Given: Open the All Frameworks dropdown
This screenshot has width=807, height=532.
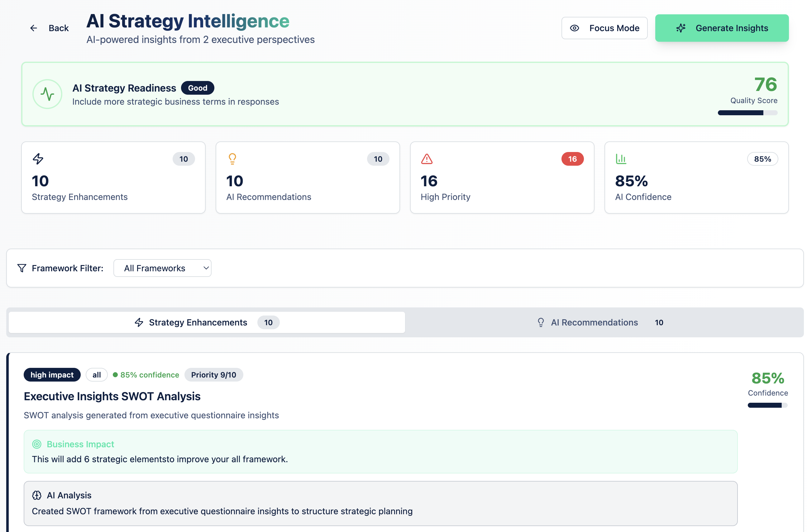Looking at the screenshot, I should [162, 268].
